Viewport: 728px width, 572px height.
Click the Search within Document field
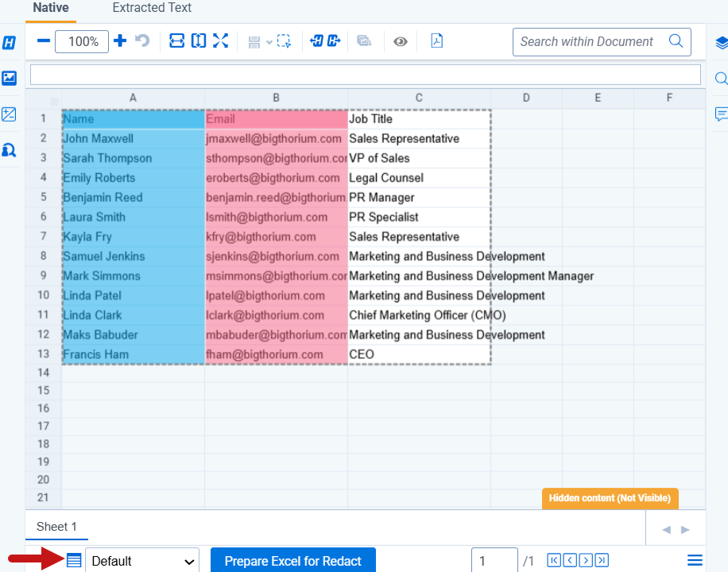[592, 41]
